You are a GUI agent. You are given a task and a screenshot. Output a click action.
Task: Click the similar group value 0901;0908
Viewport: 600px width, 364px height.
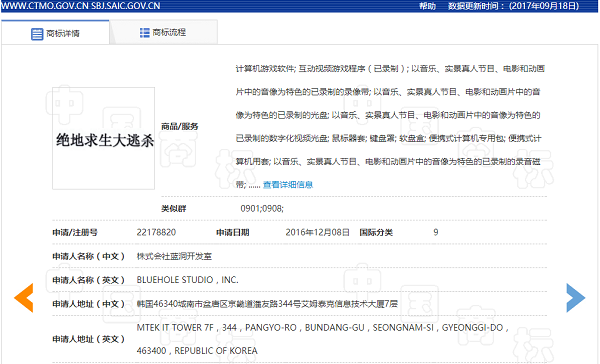point(262,209)
